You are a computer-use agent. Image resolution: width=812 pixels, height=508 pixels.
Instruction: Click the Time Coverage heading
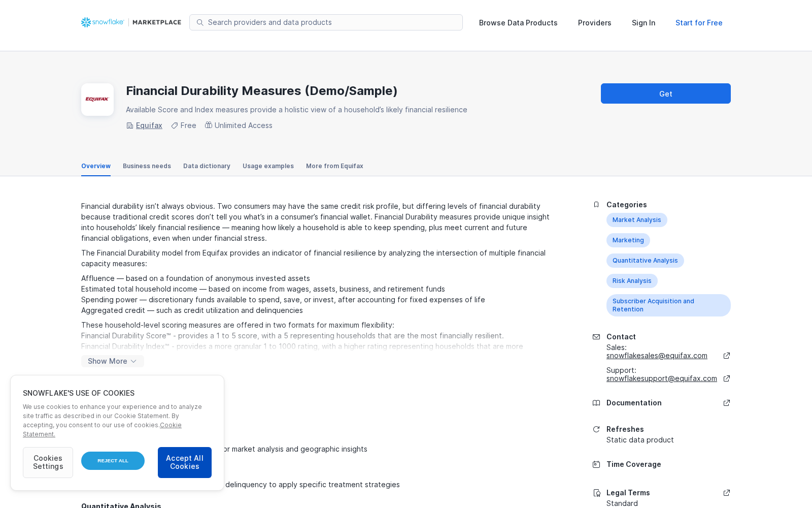pyautogui.click(x=634, y=464)
